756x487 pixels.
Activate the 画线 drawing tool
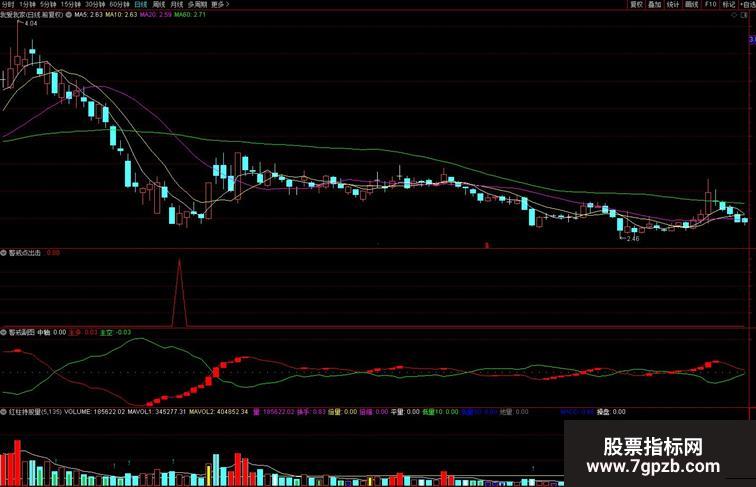pos(691,4)
